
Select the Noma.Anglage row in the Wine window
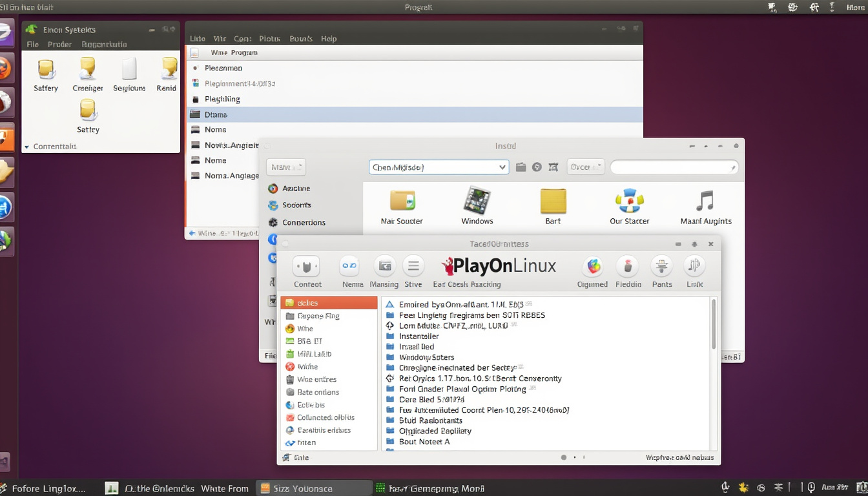click(223, 176)
